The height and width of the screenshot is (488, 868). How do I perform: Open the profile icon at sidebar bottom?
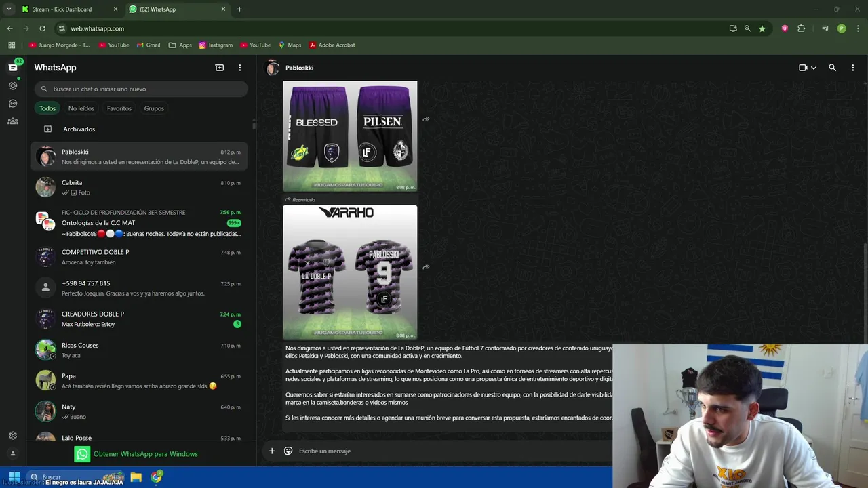tap(13, 453)
